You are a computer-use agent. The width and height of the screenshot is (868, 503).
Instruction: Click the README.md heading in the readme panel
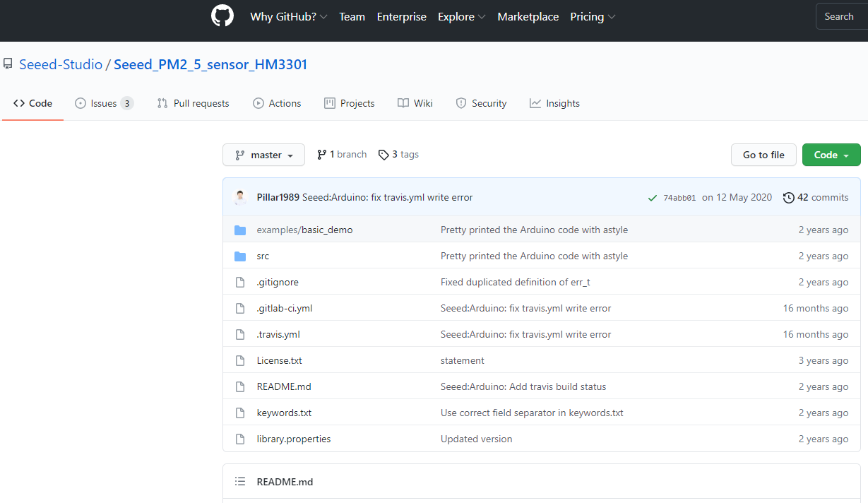[285, 482]
